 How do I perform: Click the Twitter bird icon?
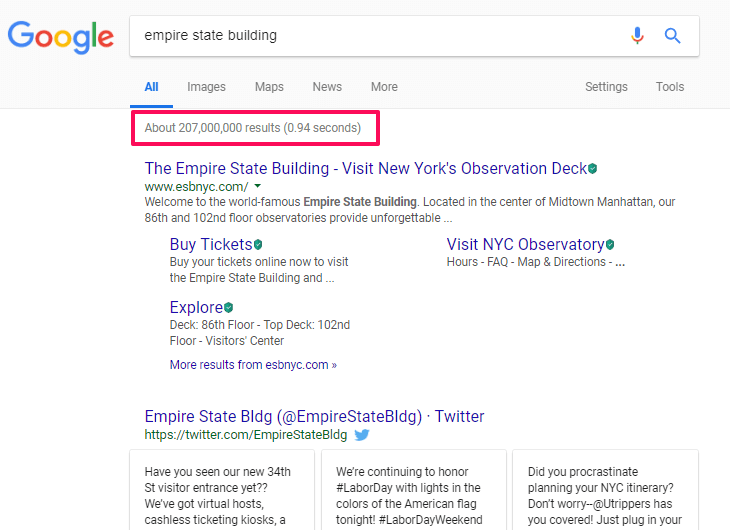tap(362, 435)
